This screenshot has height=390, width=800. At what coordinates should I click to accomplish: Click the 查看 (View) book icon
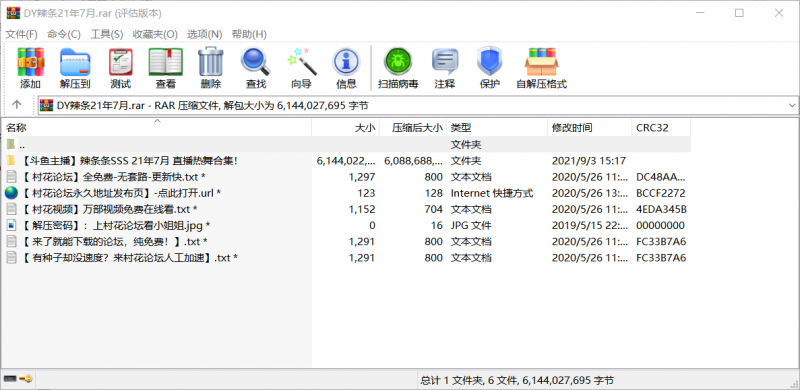[165, 62]
